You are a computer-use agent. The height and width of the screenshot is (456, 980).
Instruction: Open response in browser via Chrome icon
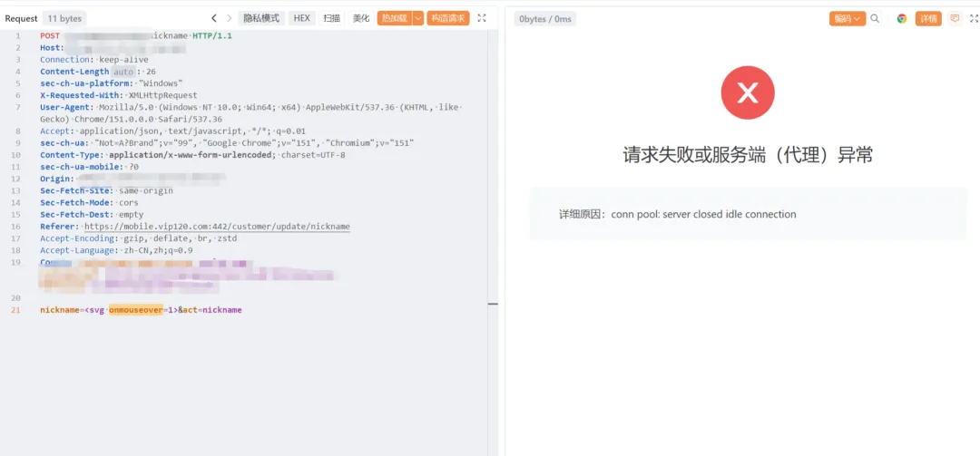(x=902, y=19)
